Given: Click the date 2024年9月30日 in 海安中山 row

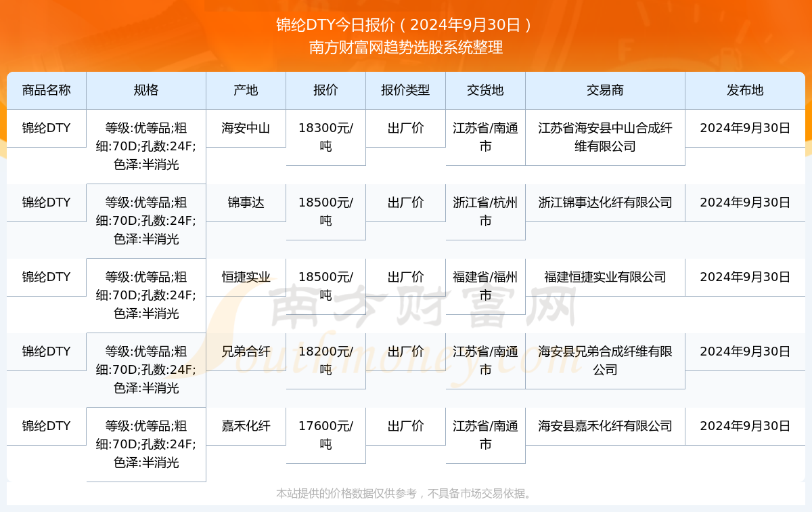Looking at the screenshot, I should tap(745, 128).
